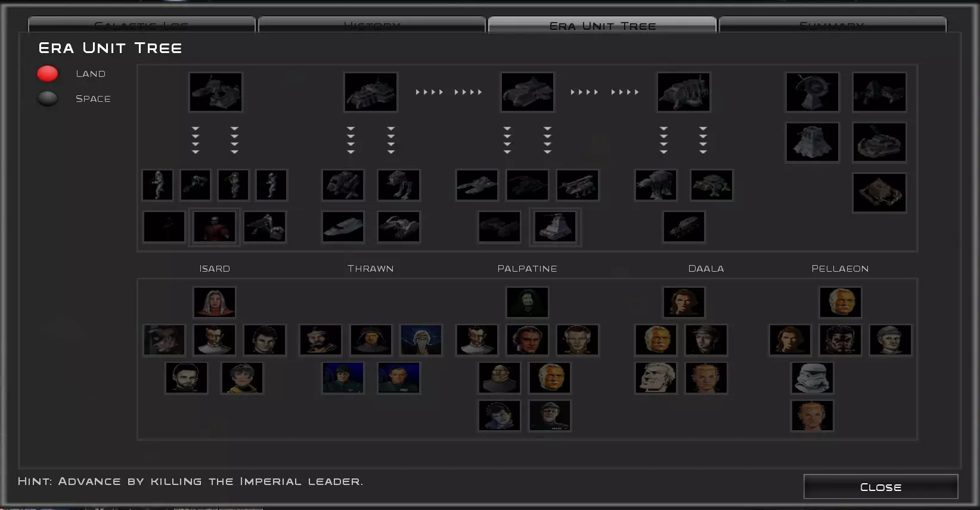The image size is (980, 510).
Task: Click the PELLAEON era label
Action: [841, 269]
